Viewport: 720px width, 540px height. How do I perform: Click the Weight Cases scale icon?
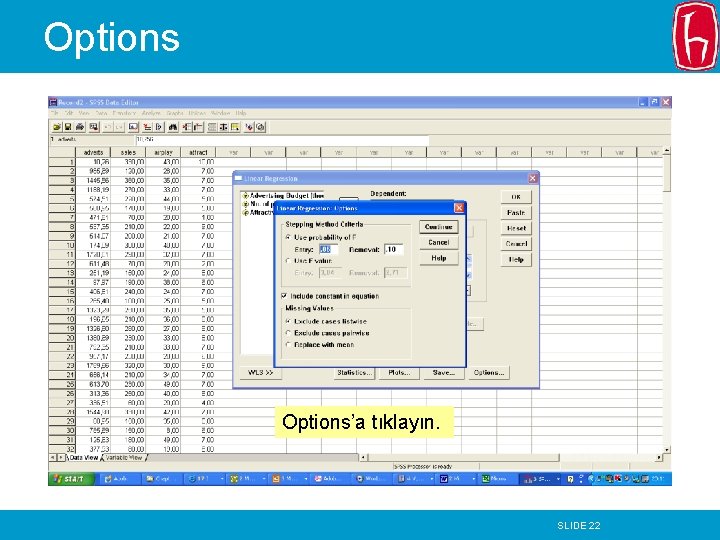[223, 127]
